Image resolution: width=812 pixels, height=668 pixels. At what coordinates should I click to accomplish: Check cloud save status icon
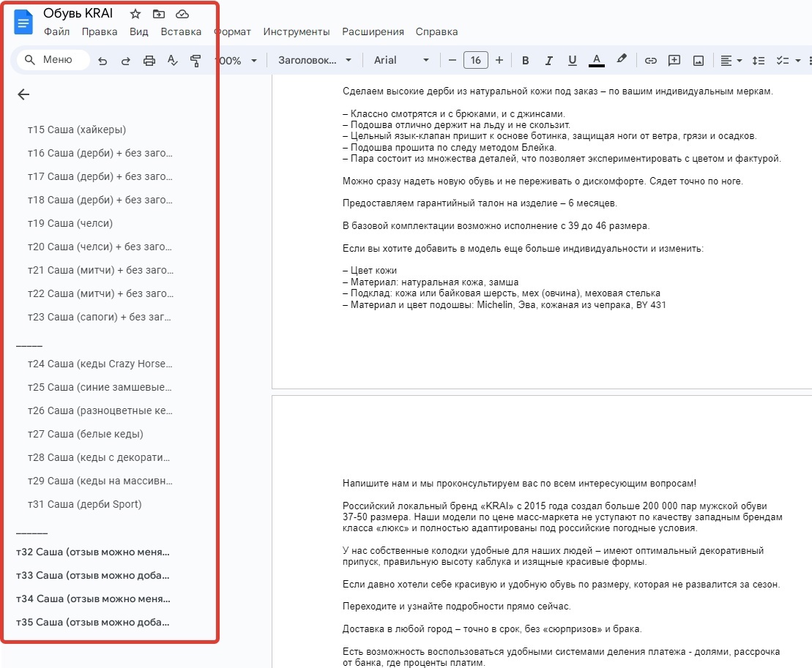[x=182, y=14]
